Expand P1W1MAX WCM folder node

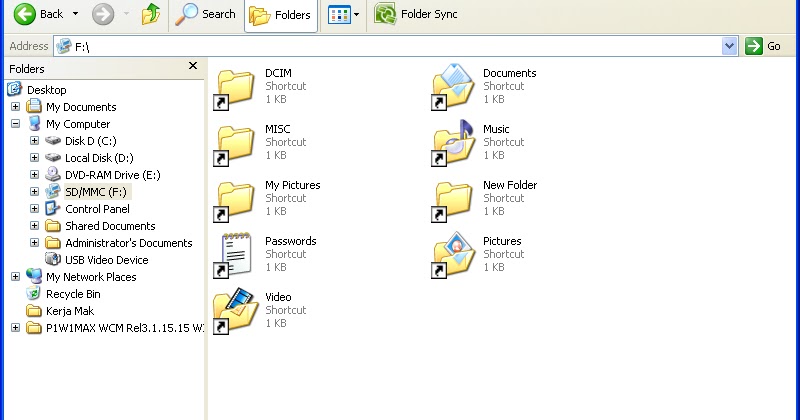pos(15,328)
